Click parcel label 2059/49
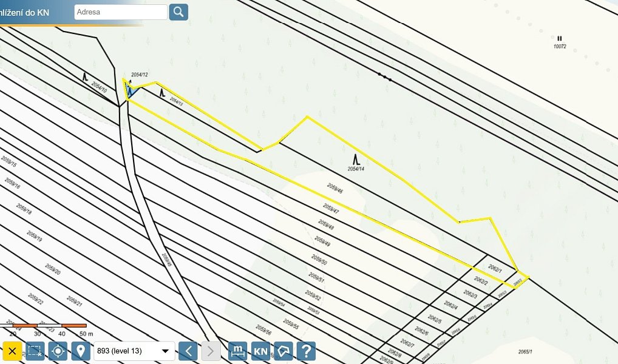The image size is (618, 364). (x=322, y=241)
